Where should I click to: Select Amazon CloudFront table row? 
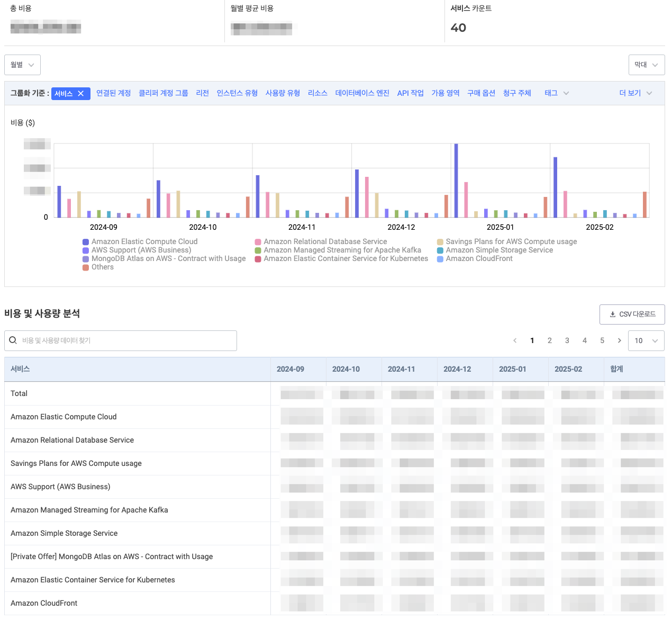(x=334, y=603)
